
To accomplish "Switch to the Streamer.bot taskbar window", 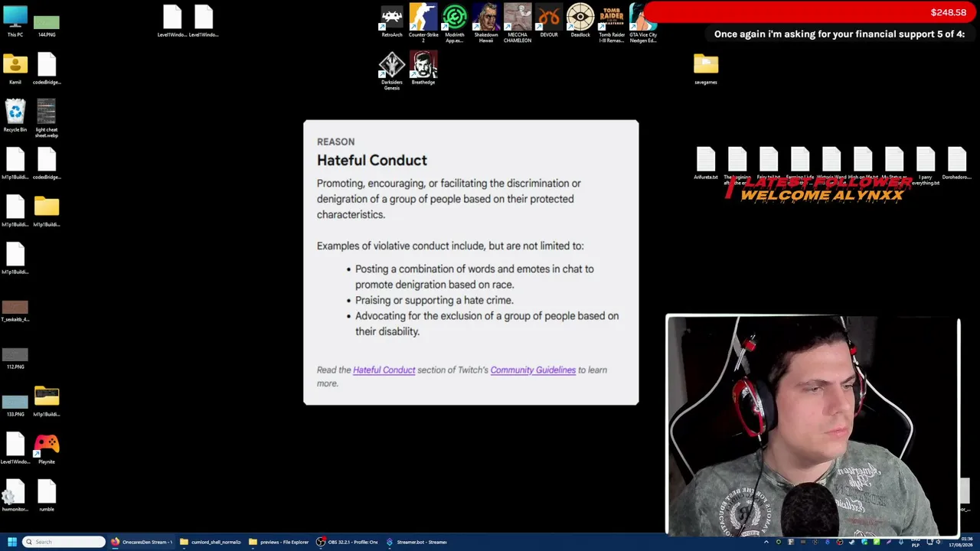I will [x=416, y=542].
